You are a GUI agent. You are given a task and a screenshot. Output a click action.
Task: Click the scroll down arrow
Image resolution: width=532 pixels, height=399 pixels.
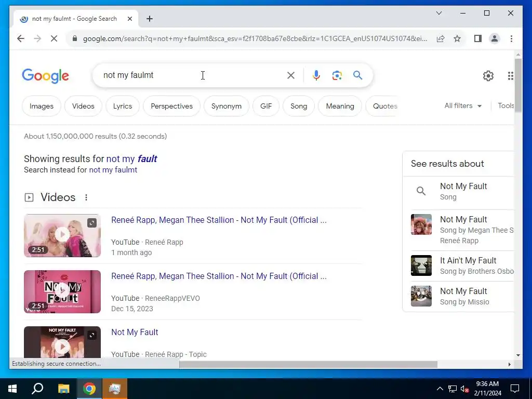click(x=518, y=355)
